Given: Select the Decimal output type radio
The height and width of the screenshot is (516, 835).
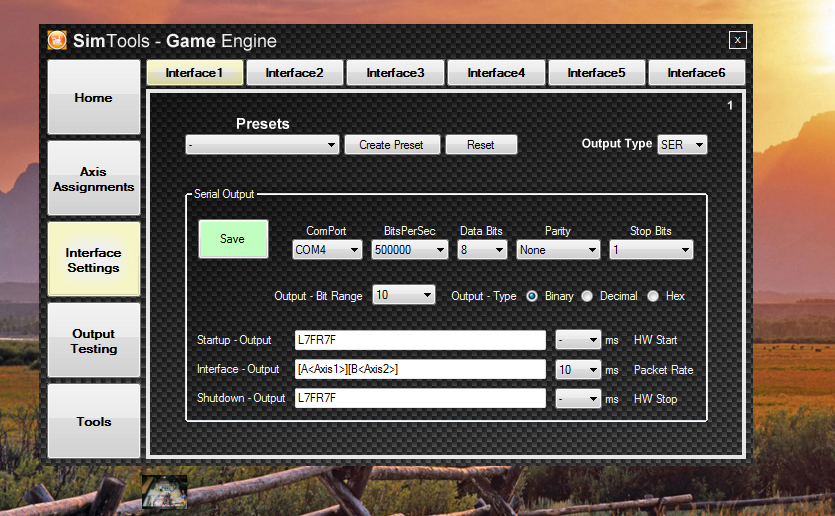Looking at the screenshot, I should click(586, 296).
